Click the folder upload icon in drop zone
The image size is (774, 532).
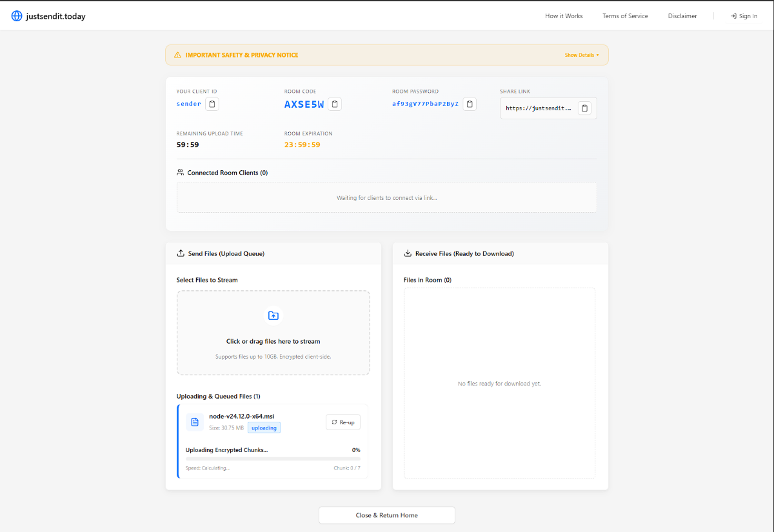[273, 315]
